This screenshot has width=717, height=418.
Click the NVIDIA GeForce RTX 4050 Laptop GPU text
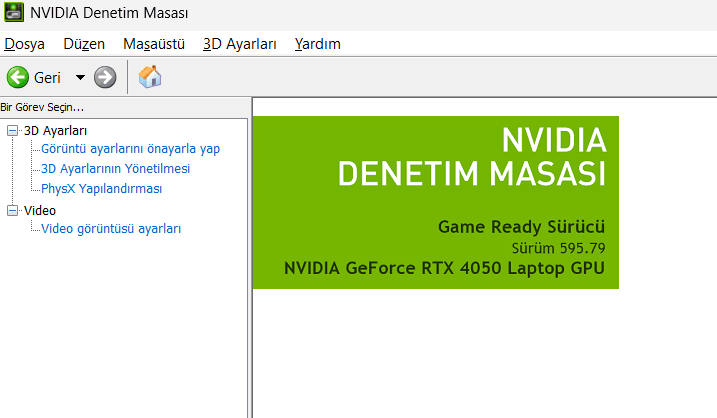(444, 268)
